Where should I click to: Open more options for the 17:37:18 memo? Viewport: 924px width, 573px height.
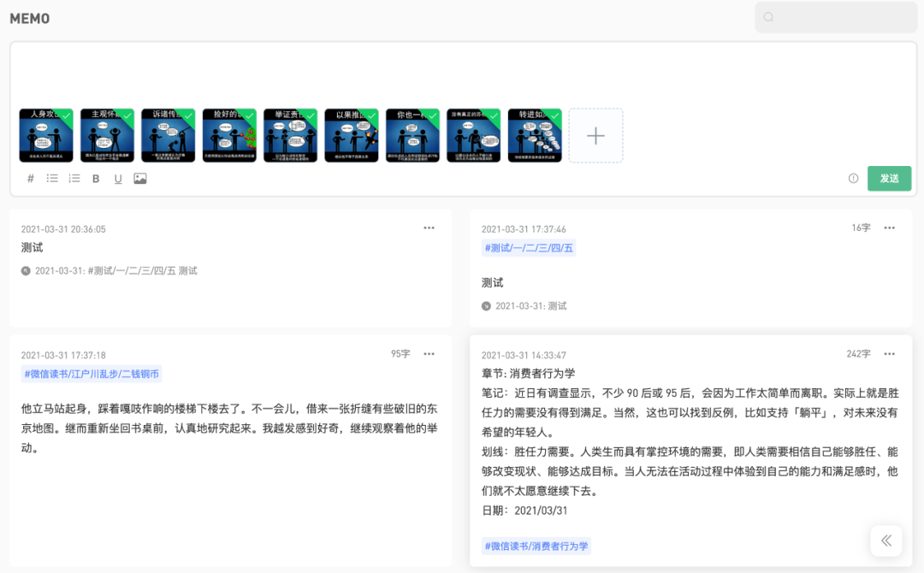(429, 354)
